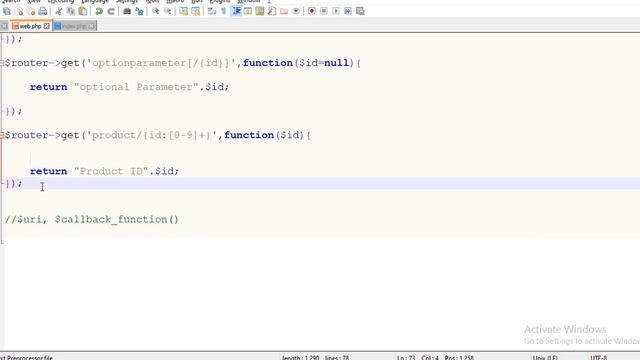The image size is (640, 360).
Task: Copy the selection with the toolbar Copy icon
Action: (x=71, y=11)
